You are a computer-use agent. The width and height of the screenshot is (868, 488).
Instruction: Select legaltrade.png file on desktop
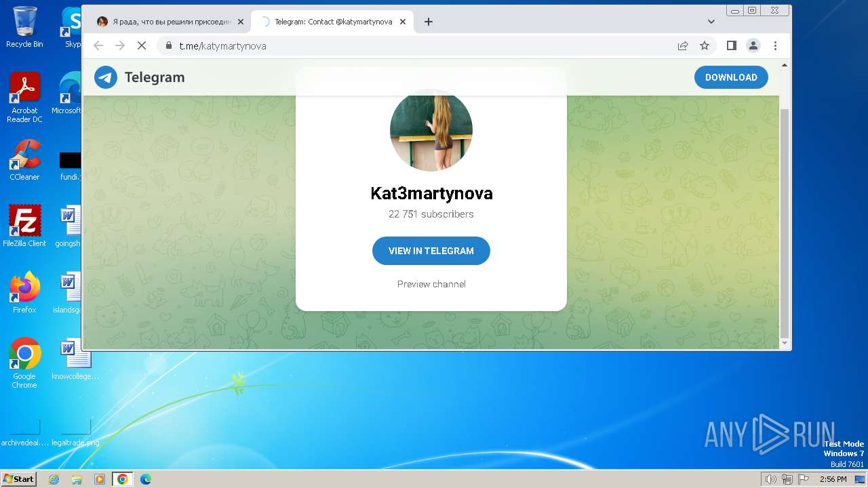75,433
